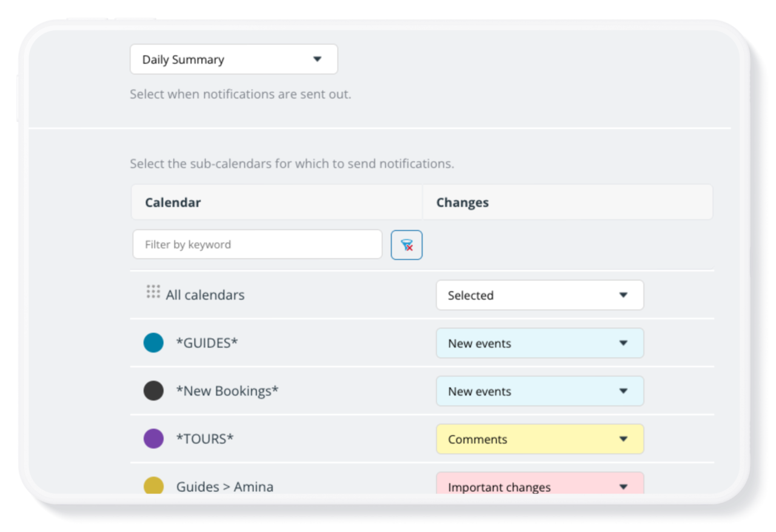Click the yellow Guides > Amina color dot
Screen dimensions: 776x532
[153, 485]
